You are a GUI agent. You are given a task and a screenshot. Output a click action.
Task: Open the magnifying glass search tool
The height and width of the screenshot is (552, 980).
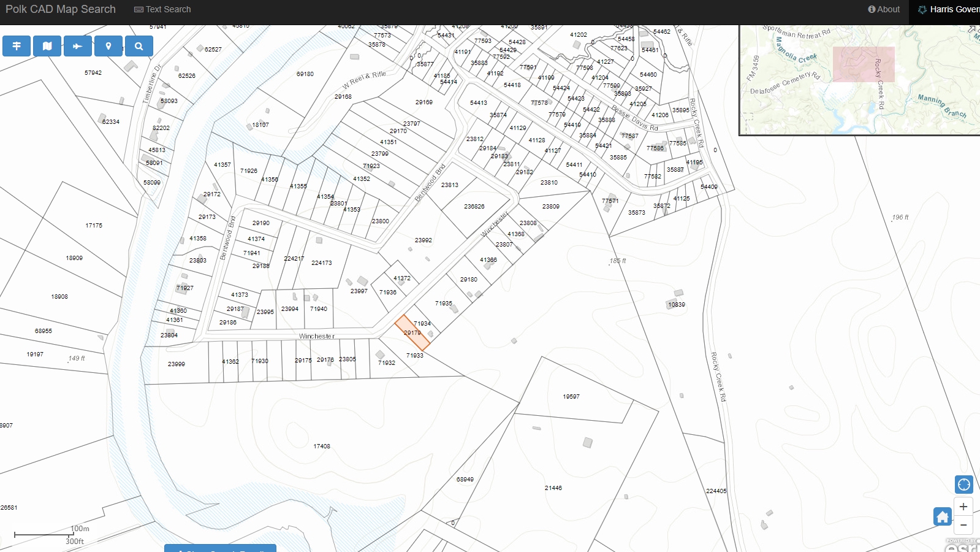tap(139, 46)
